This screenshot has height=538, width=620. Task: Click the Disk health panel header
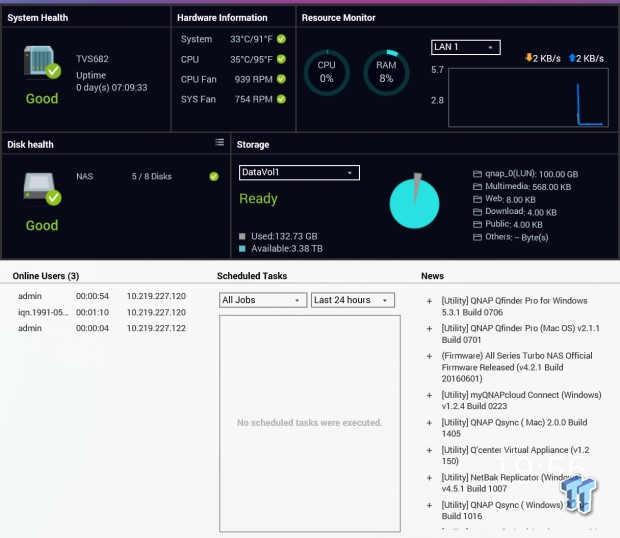(x=30, y=145)
